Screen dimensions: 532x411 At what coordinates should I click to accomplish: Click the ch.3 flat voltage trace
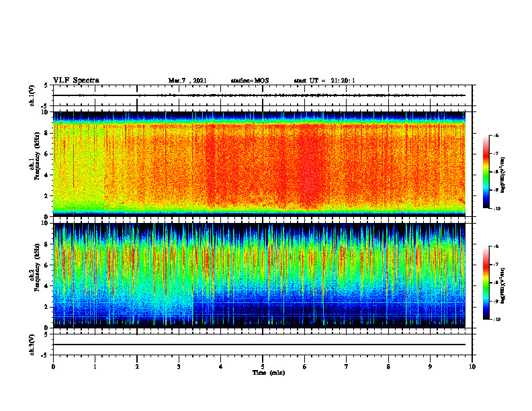[259, 345]
